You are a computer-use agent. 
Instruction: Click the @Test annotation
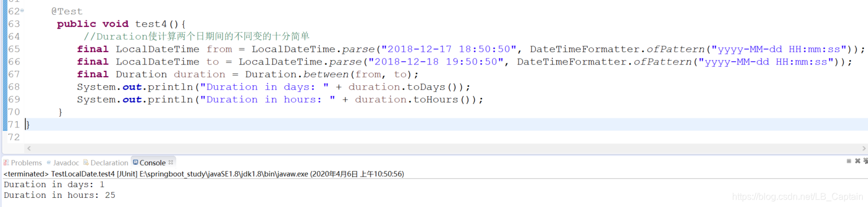coord(66,11)
